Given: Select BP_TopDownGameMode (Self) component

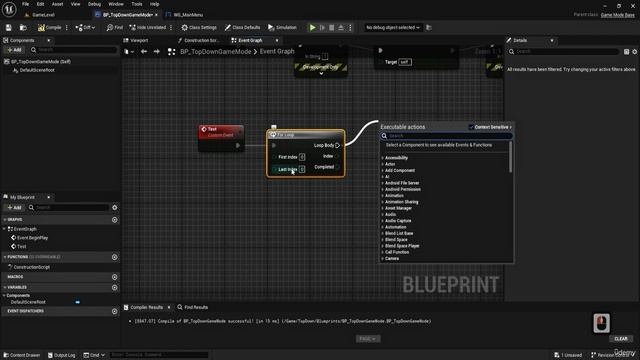Looking at the screenshot, I should pos(41,62).
